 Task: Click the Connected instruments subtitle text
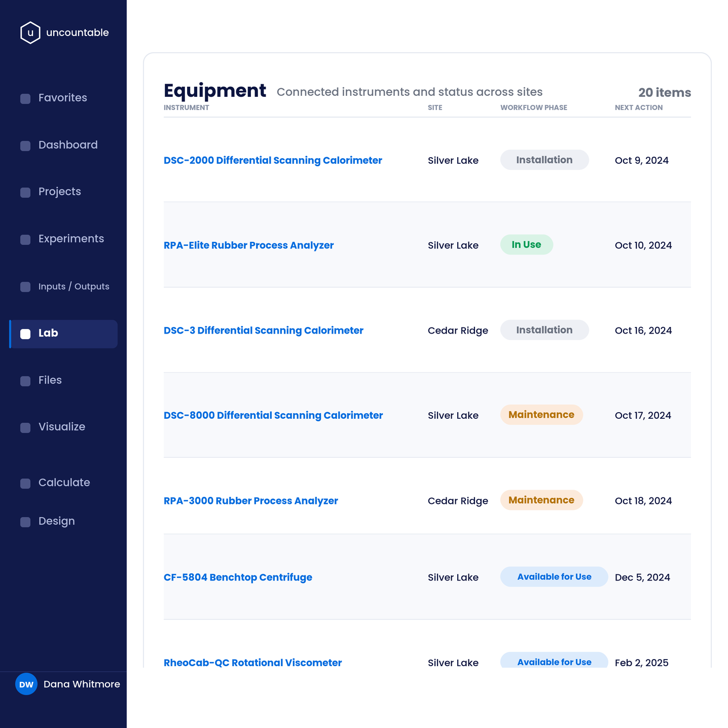410,92
